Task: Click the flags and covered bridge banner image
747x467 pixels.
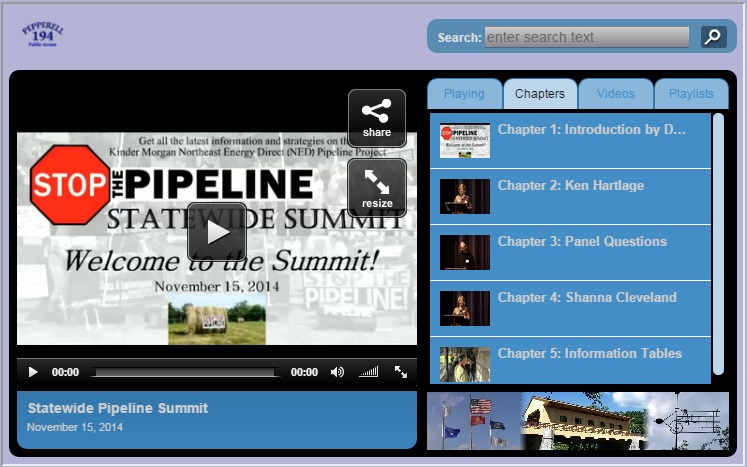Action: pyautogui.click(x=578, y=421)
